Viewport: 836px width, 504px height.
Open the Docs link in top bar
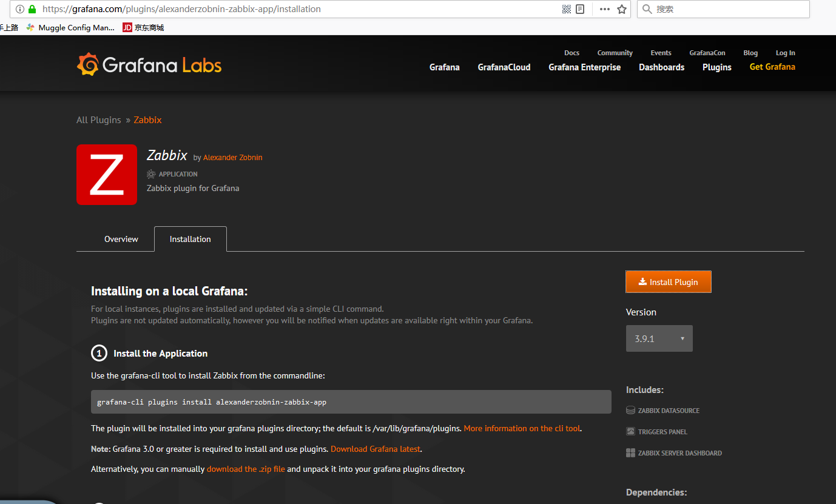(571, 53)
